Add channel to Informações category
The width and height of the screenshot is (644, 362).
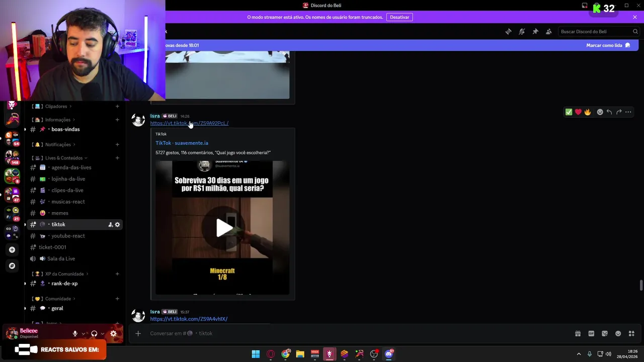117,120
